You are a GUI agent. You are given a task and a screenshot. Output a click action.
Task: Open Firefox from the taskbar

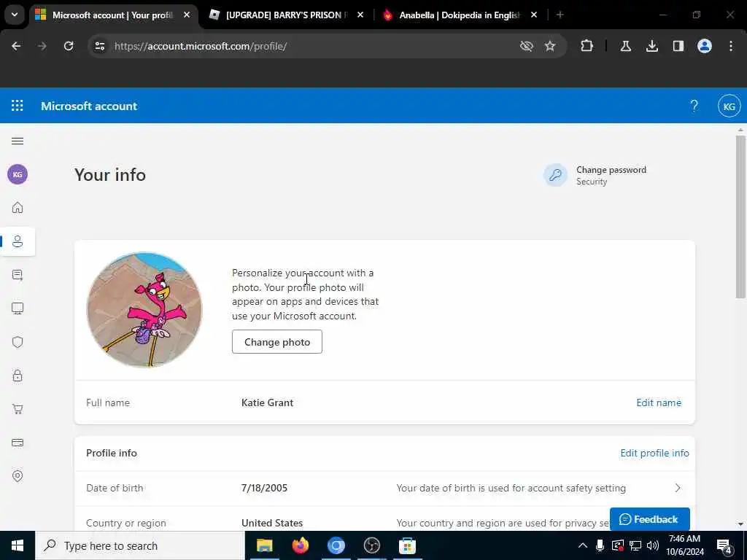click(300, 545)
